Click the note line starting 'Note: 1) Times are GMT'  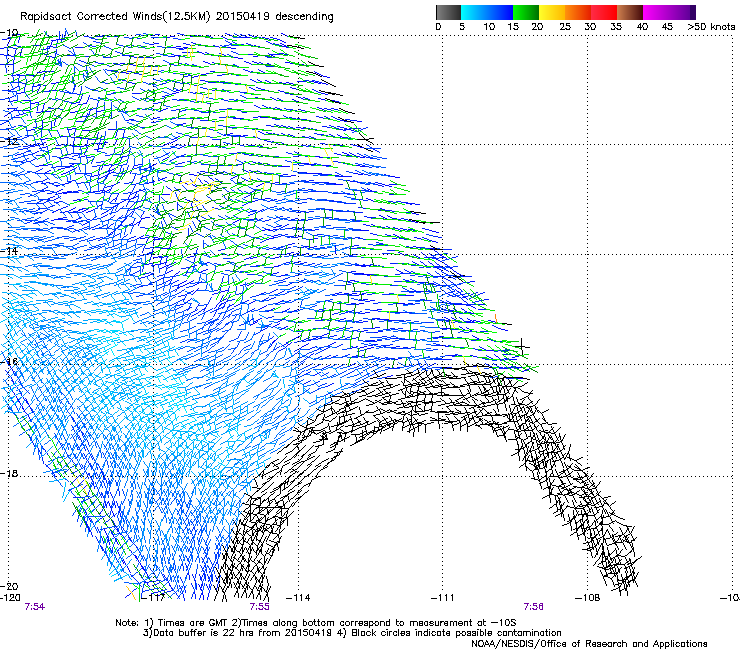tap(316, 623)
